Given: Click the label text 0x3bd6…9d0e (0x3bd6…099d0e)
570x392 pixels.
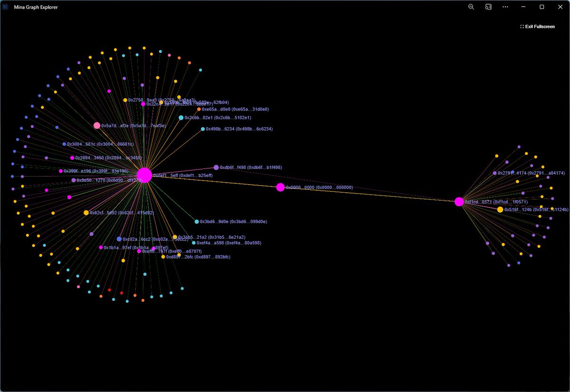Looking at the screenshot, I should 233,222.
